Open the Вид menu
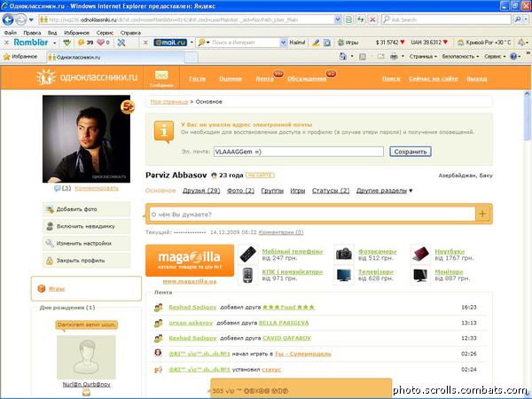 click(x=52, y=33)
